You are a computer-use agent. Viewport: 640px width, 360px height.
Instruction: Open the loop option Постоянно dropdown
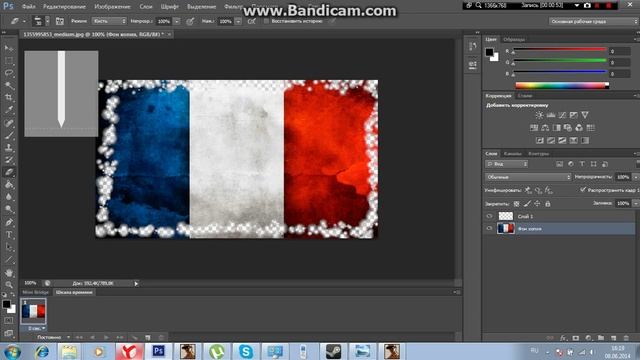53,337
